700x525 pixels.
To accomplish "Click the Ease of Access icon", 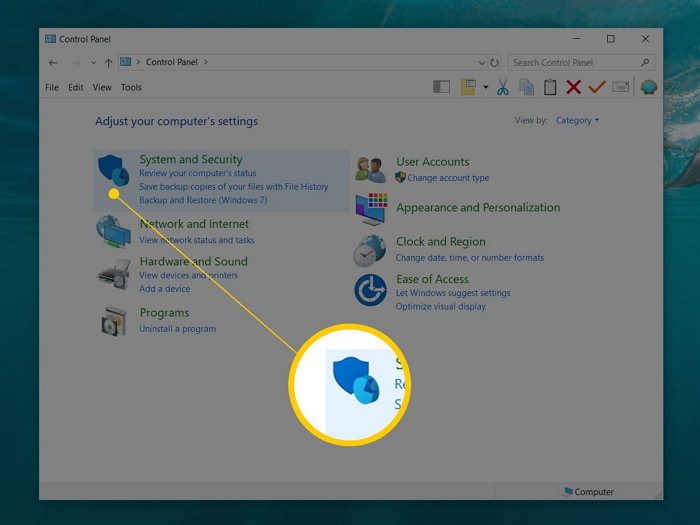I will 370,290.
